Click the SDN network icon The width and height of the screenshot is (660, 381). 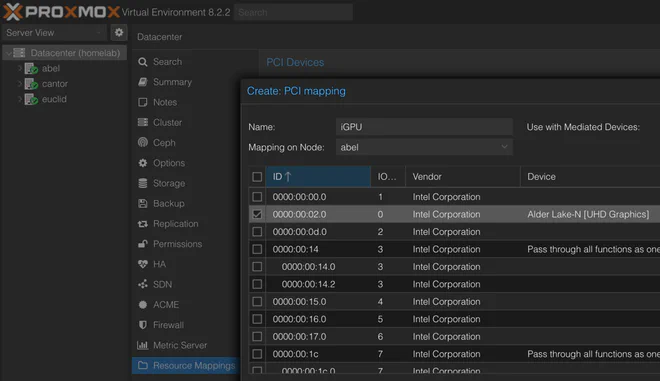point(143,284)
